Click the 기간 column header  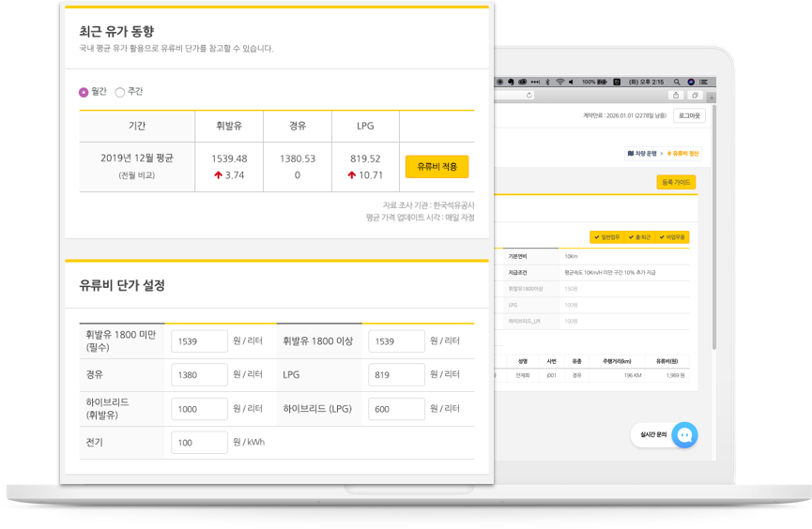[x=137, y=126]
